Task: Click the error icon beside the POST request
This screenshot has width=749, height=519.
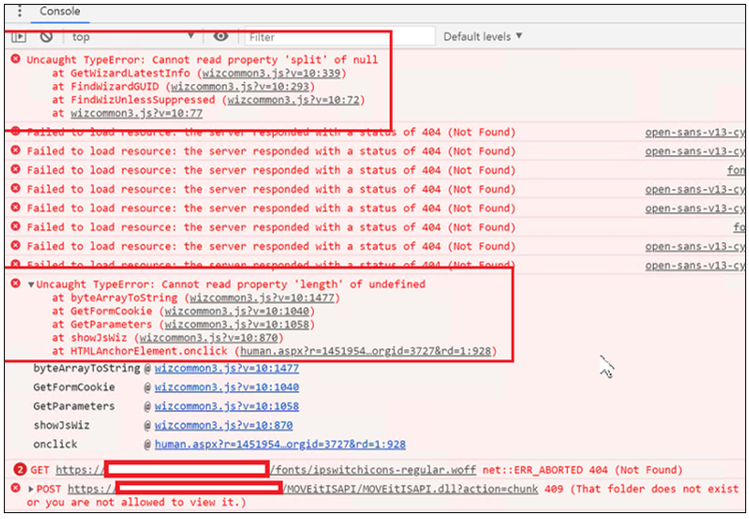Action: 15,488
